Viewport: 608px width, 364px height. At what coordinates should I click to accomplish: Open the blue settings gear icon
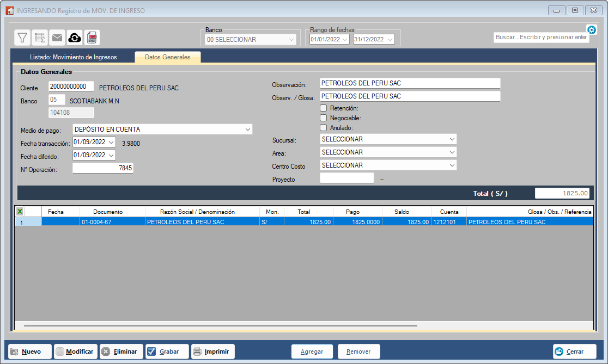(x=591, y=30)
